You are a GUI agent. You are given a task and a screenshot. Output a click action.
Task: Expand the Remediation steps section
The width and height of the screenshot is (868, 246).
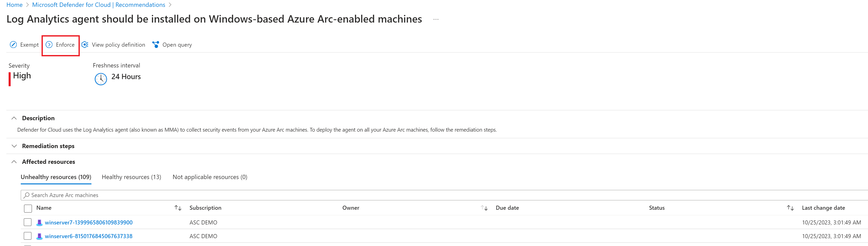point(14,146)
